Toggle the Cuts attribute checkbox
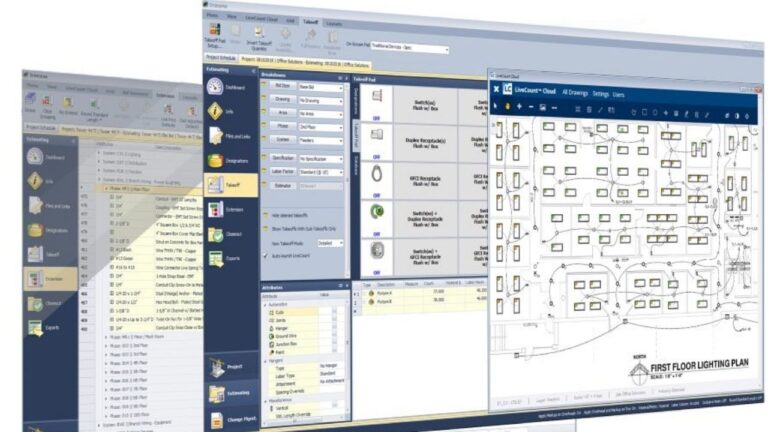The height and width of the screenshot is (432, 768). [335, 312]
